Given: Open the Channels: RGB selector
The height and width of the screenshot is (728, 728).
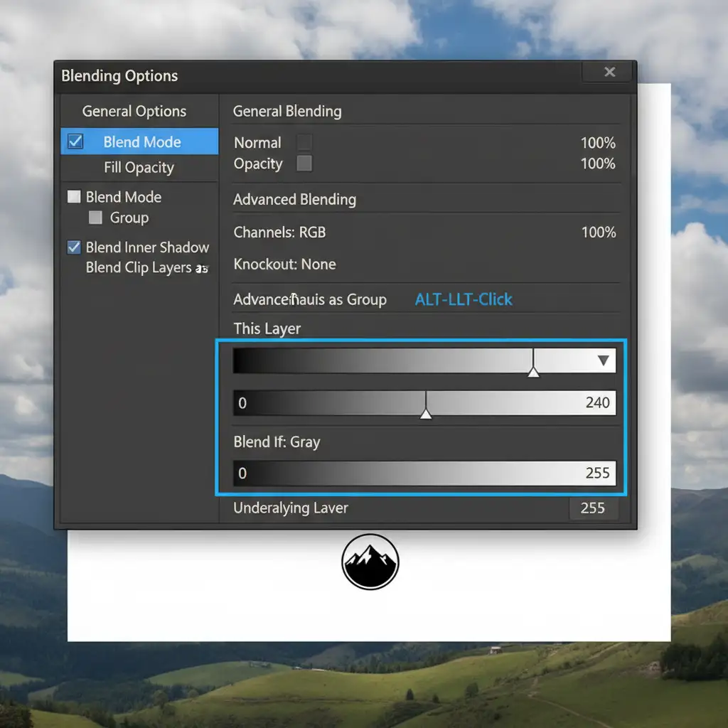Looking at the screenshot, I should click(279, 232).
